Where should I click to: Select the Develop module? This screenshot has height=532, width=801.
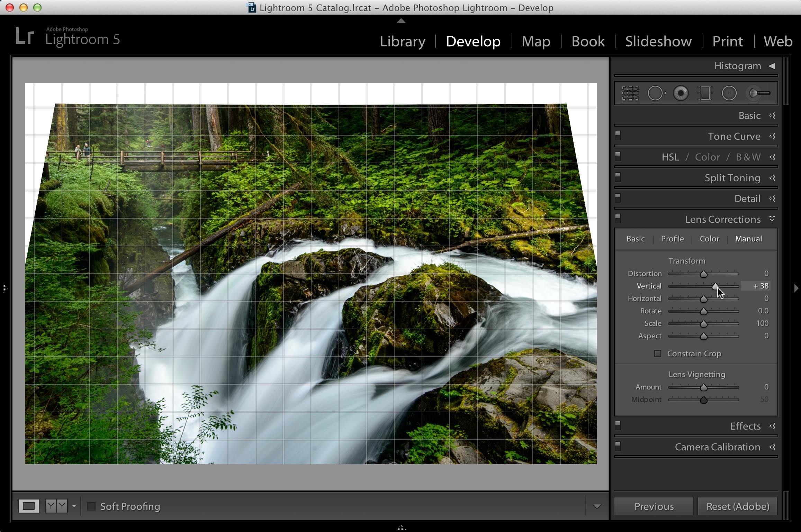473,42
